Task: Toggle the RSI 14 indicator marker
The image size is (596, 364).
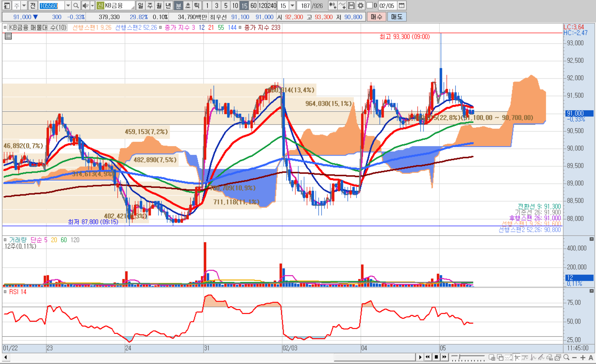Action: (5, 292)
